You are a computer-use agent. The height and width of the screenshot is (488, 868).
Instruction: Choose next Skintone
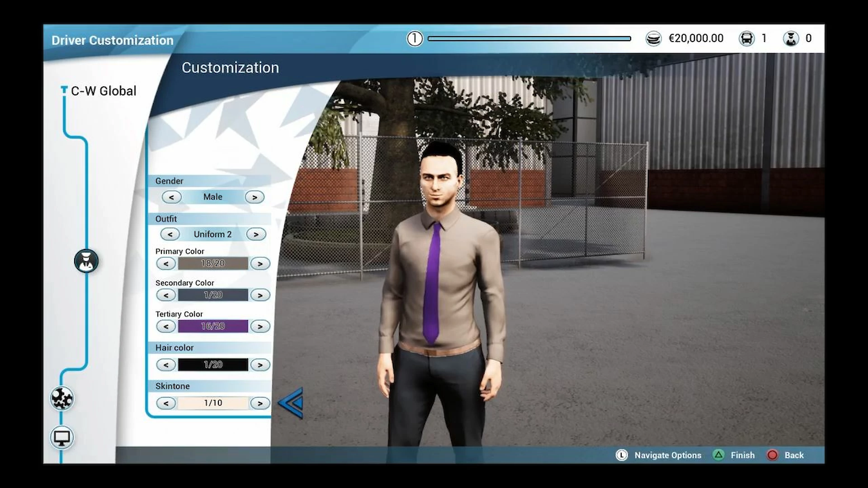point(260,403)
